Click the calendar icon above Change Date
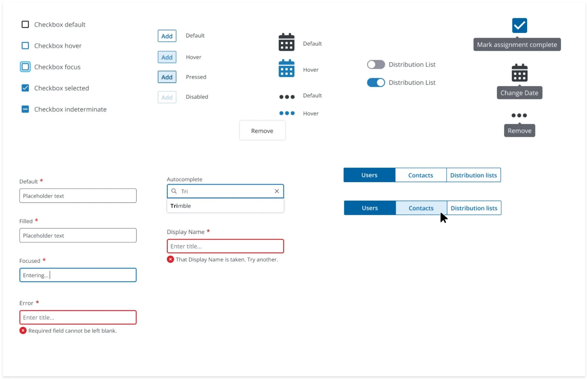The image size is (588, 380). 519,73
